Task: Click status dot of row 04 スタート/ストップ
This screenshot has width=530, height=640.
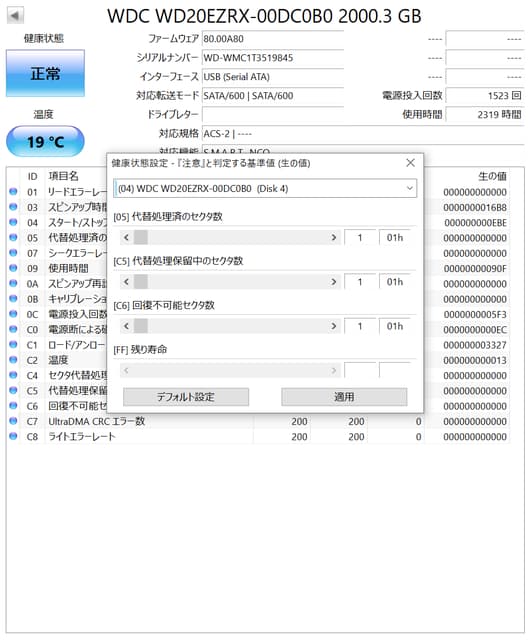Action: pos(13,222)
